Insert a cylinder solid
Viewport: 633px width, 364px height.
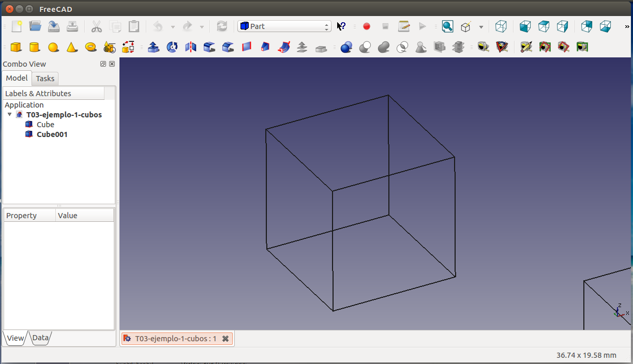(x=35, y=48)
